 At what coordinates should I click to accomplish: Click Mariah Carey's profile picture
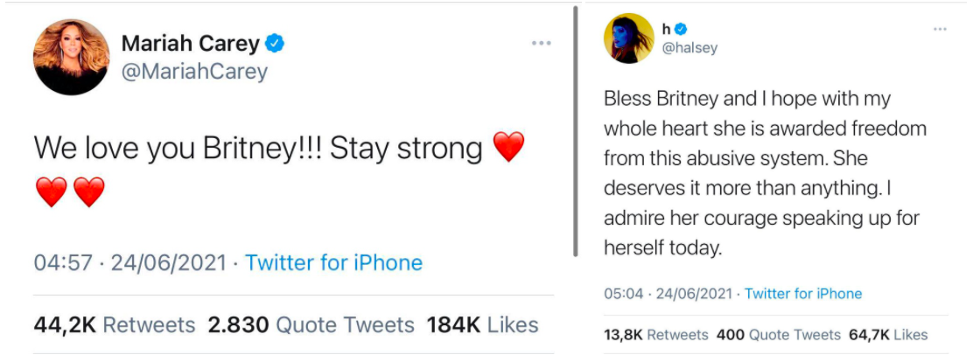point(72,58)
